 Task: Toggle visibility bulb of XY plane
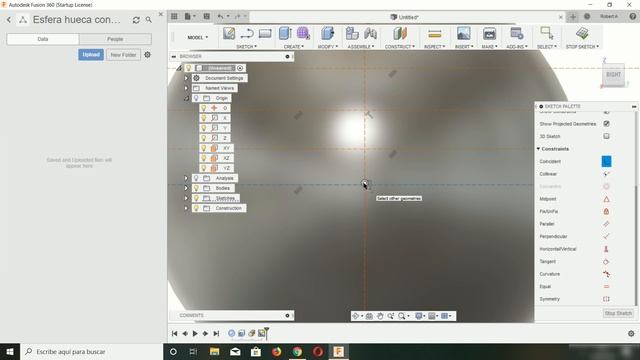tap(204, 148)
